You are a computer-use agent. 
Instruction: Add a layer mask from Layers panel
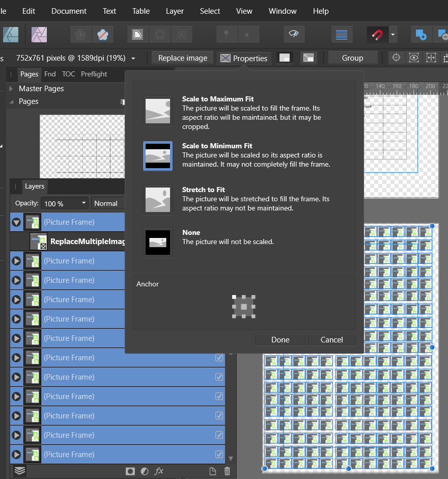[130, 471]
